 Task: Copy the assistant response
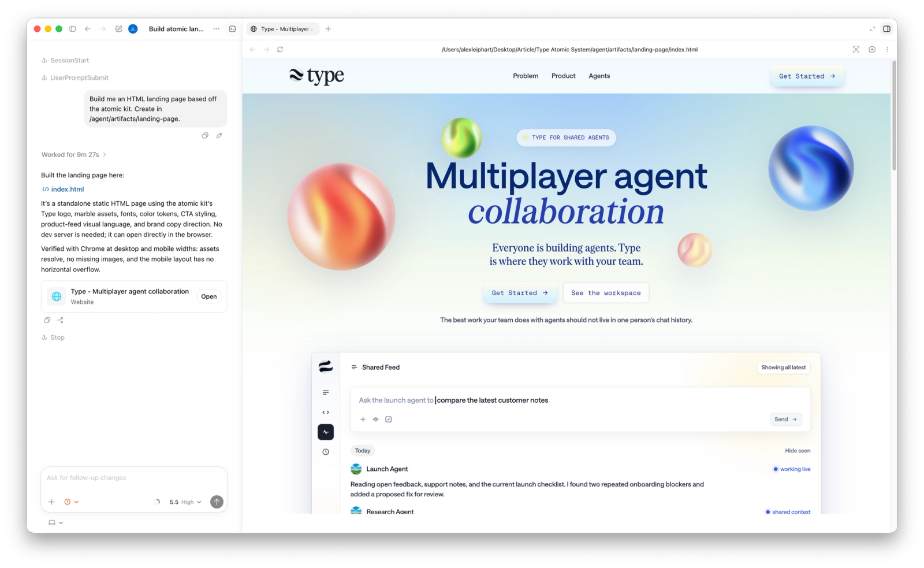47,320
